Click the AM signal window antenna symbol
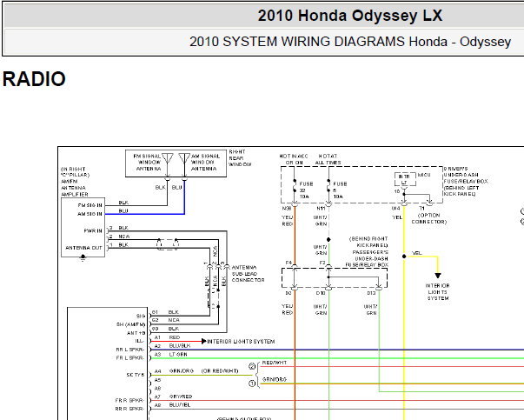524x420 pixels. coord(184,159)
